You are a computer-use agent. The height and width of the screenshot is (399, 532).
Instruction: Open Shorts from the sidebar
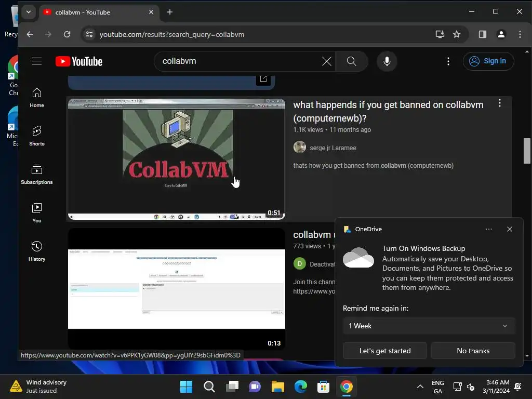point(37,136)
